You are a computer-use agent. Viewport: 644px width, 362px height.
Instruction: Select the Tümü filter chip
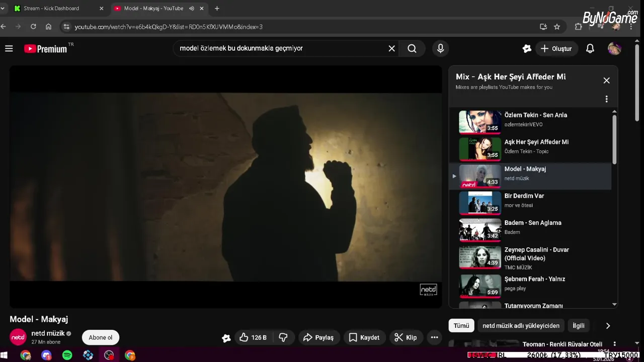[x=461, y=325]
